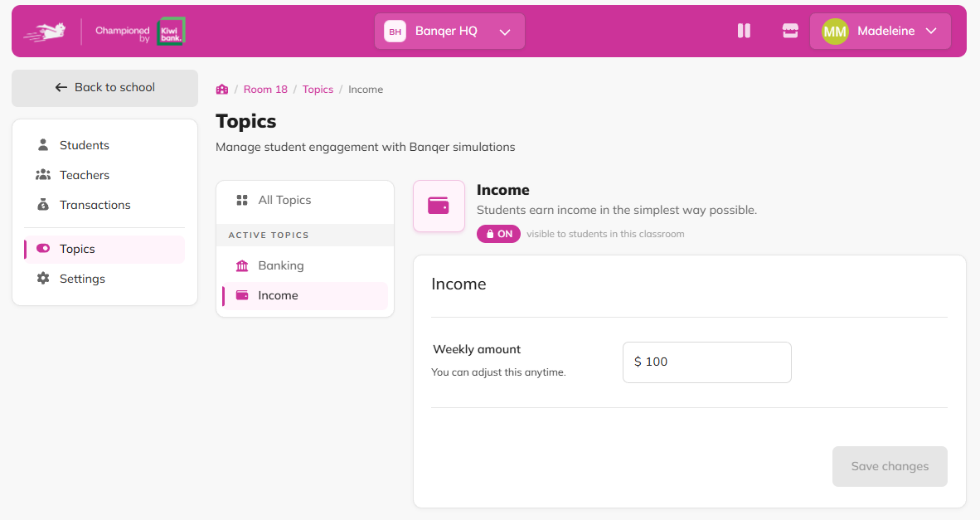Open the store icon in header
Screen dimensions: 980x520
(x=790, y=31)
